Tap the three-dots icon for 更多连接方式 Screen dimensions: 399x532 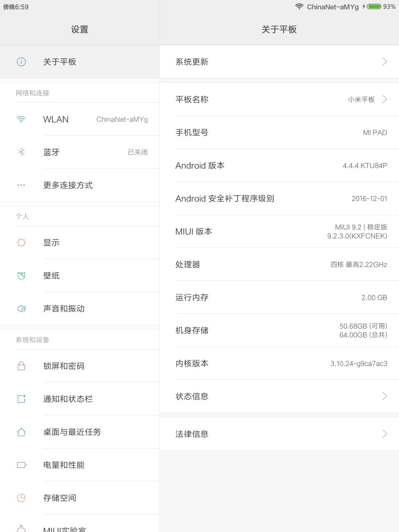coord(21,185)
